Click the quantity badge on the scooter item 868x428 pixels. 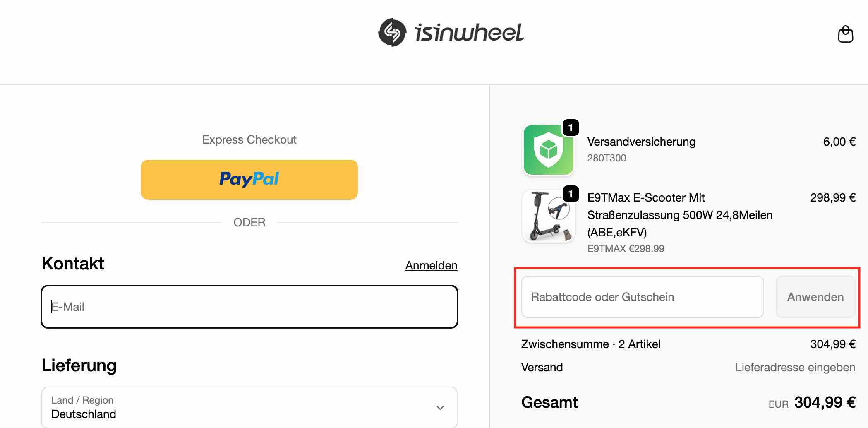click(x=571, y=193)
